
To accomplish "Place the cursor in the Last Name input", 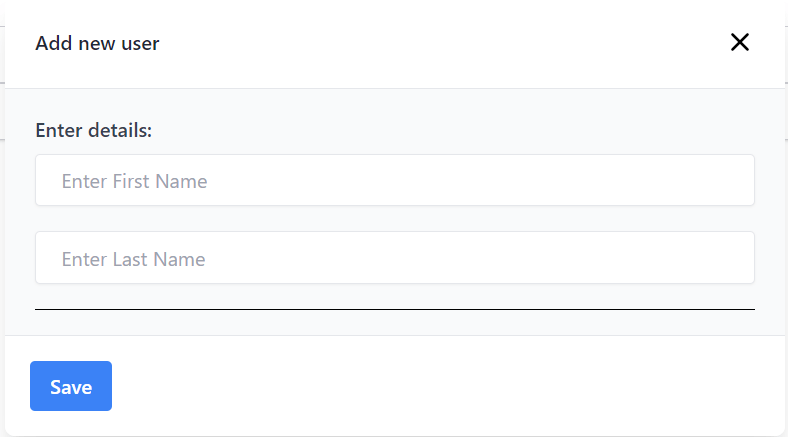I will (394, 259).
